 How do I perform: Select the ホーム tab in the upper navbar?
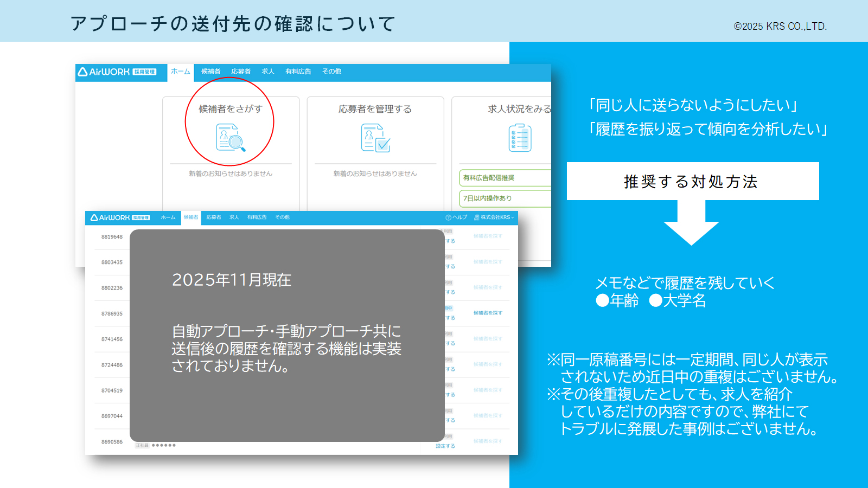tap(181, 72)
